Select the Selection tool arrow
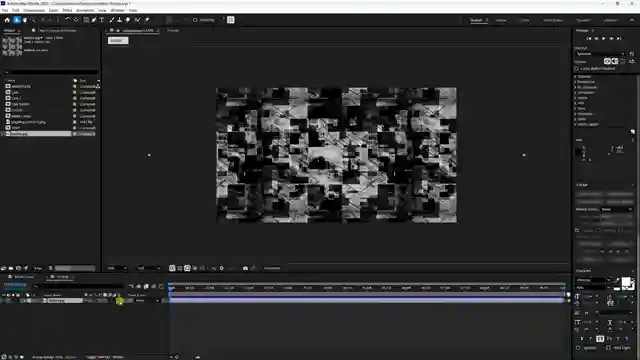 click(x=16, y=20)
